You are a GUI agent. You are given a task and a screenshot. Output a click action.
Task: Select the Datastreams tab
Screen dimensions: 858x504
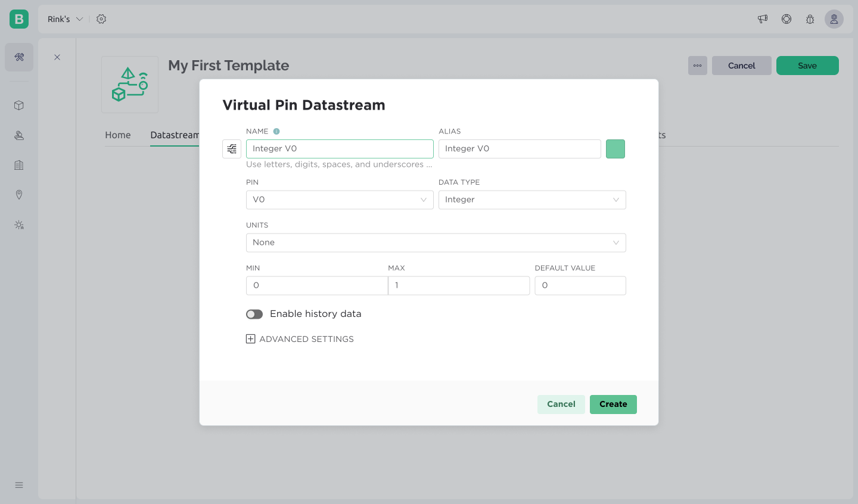coord(174,135)
